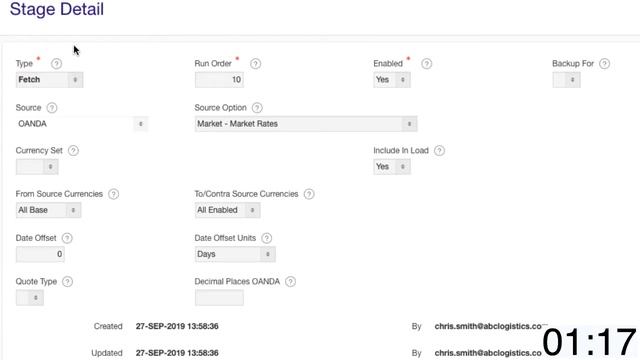Open help icon beside Source label
This screenshot has height=360, width=640.
(52, 108)
